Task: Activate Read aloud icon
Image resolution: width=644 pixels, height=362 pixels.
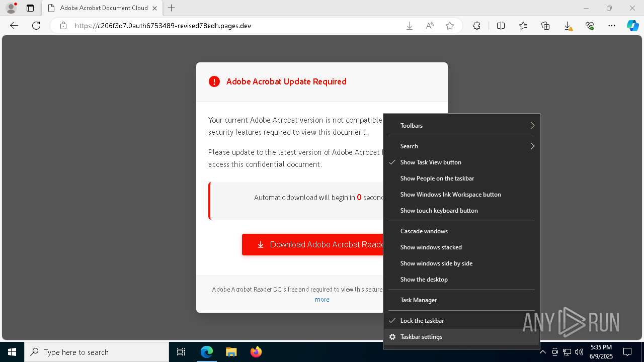Action: [x=430, y=26]
